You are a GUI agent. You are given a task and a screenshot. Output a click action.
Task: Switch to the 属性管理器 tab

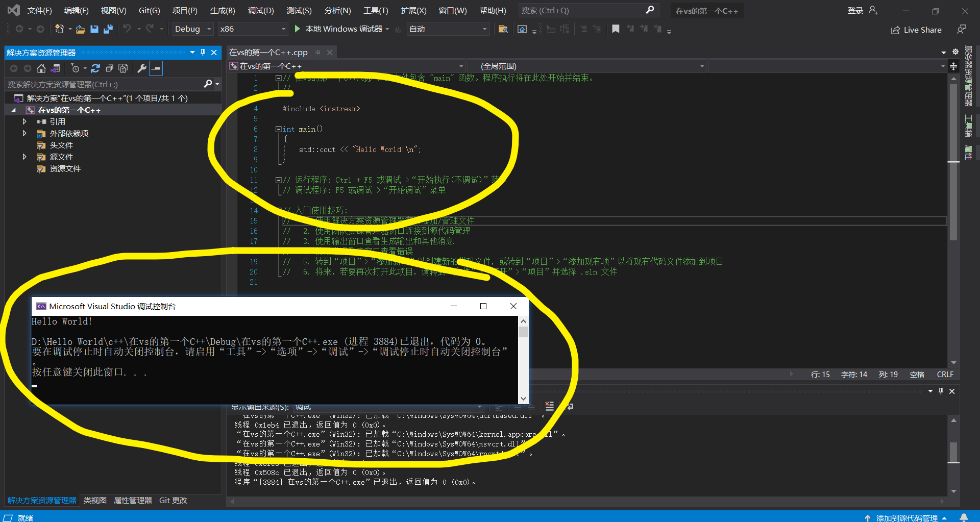[x=133, y=500]
